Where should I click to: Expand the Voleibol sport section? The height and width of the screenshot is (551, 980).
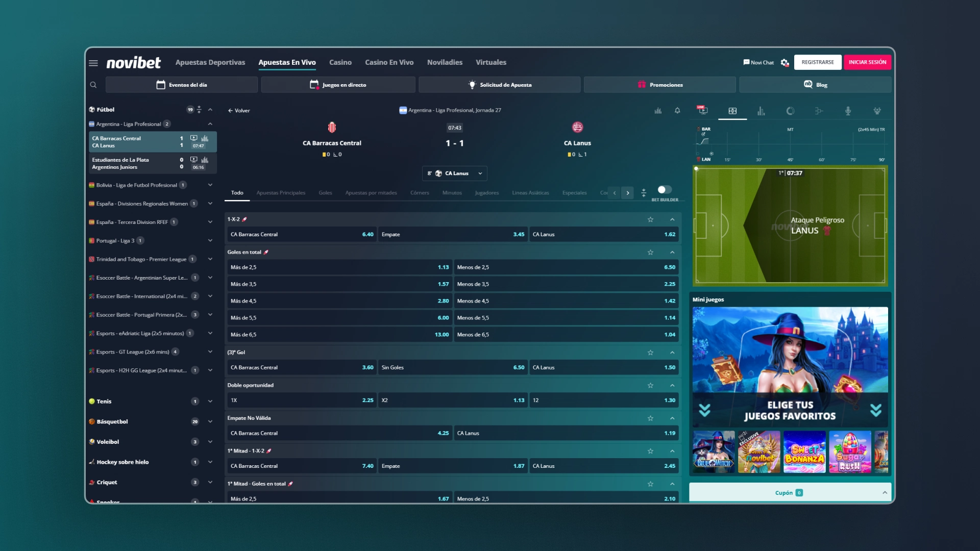point(210,442)
